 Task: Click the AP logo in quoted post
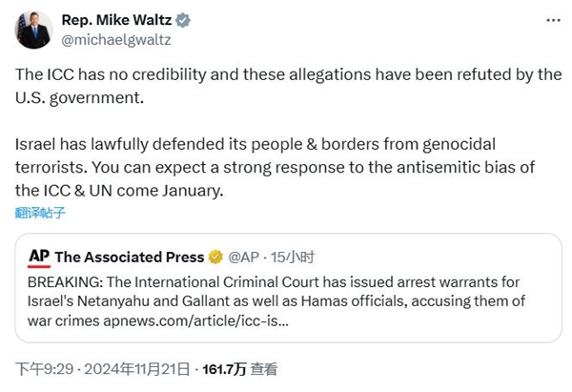point(39,256)
